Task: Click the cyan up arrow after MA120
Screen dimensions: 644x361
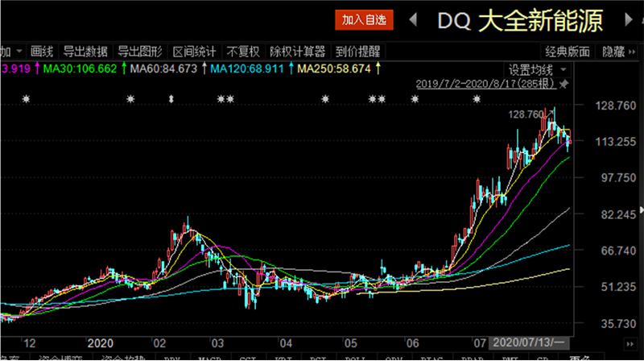Action: [291, 68]
